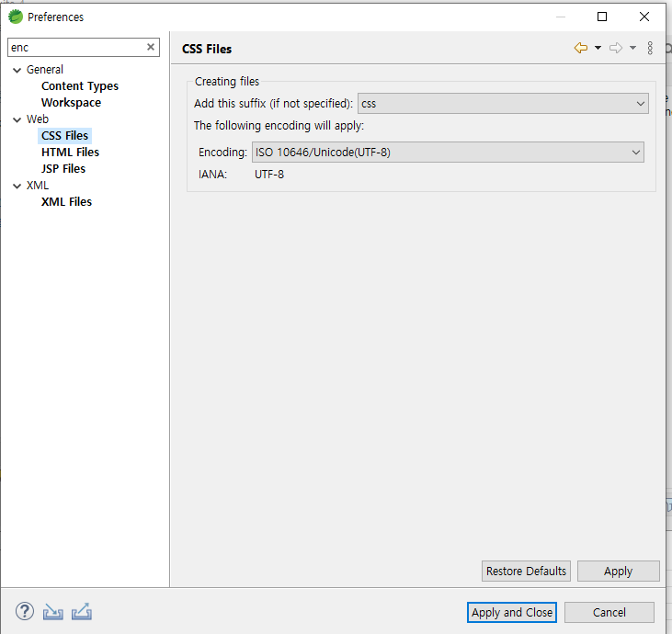Select CSS Files in the tree
The height and width of the screenshot is (634, 672).
point(64,136)
